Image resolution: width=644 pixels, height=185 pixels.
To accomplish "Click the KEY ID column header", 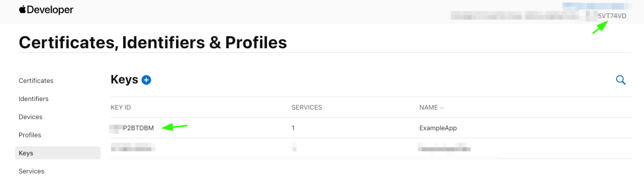I will (121, 108).
